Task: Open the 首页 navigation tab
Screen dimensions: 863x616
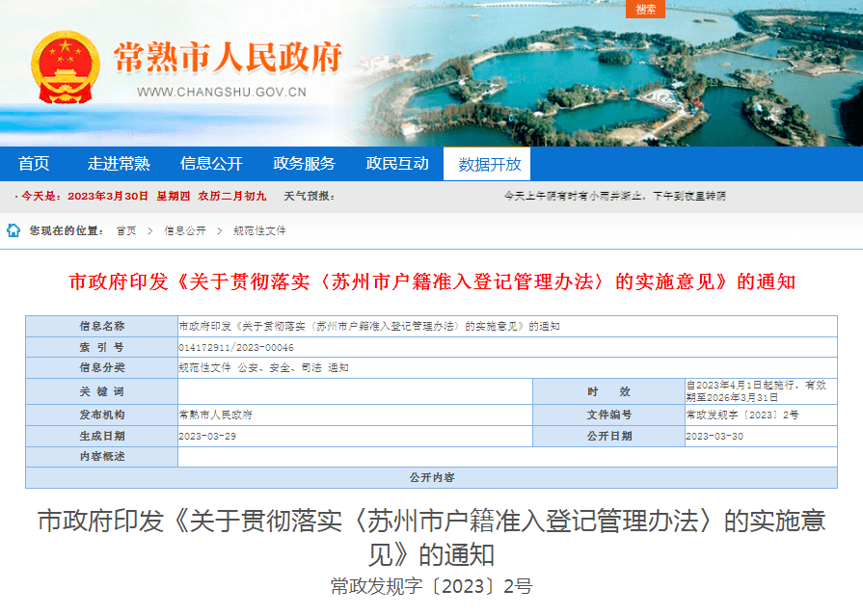Action: pos(36,163)
